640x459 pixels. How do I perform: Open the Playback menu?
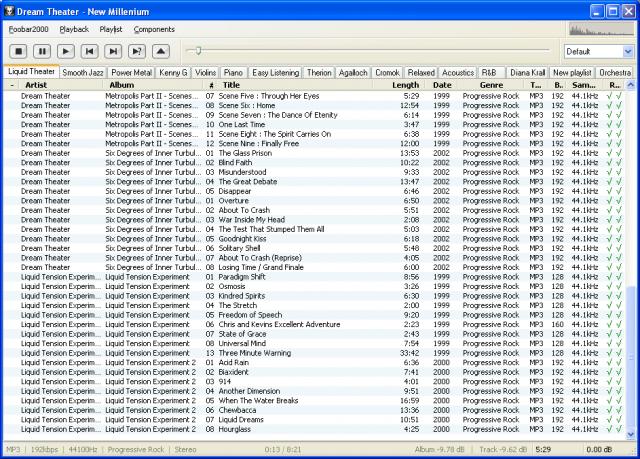coord(73,29)
